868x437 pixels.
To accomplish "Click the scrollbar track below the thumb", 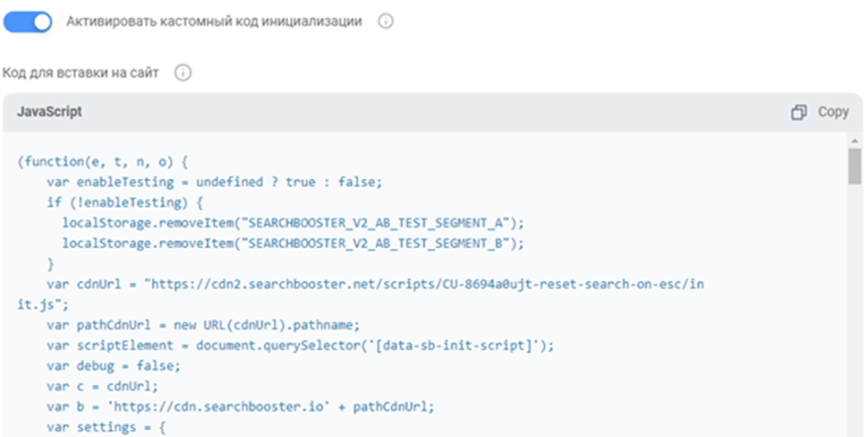I will coord(855,313).
